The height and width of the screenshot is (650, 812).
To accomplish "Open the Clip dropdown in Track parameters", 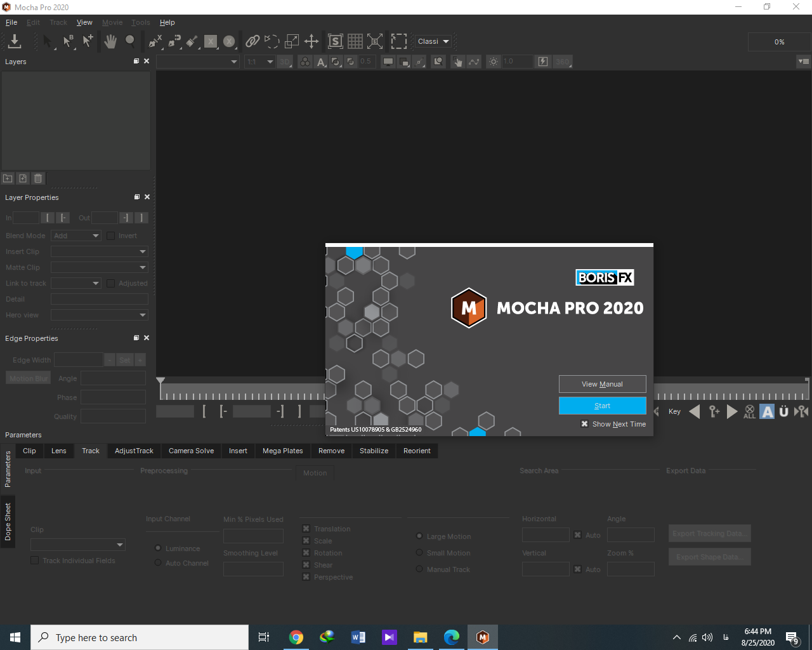I will [78, 545].
